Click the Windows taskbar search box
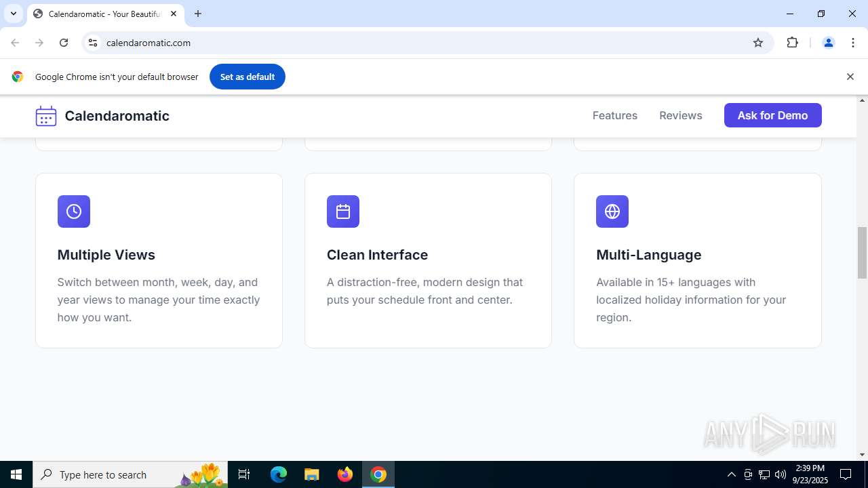The image size is (868, 488). point(130,474)
